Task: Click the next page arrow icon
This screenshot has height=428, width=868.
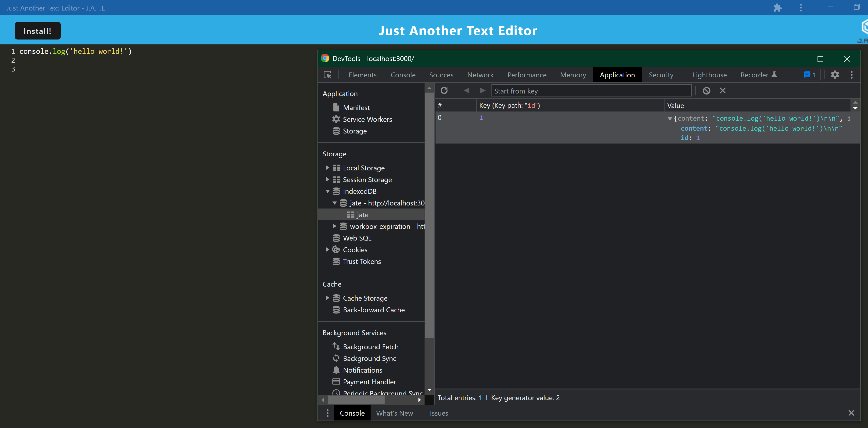Action: 482,91
